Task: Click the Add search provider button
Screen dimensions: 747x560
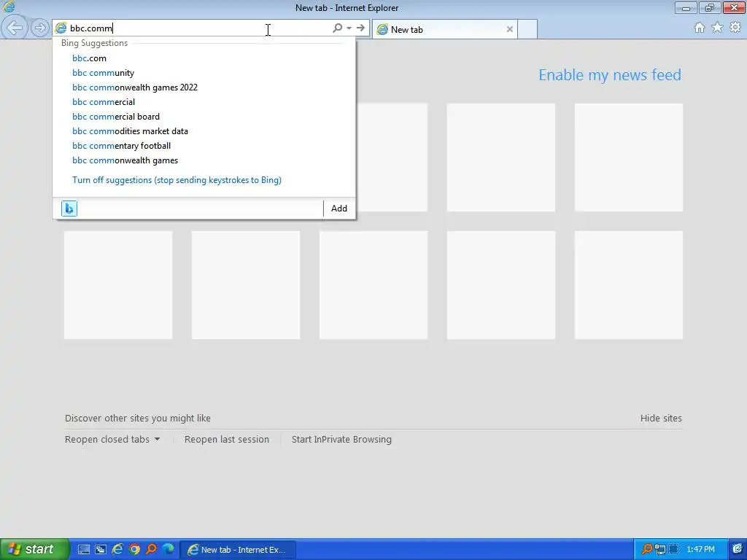Action: coord(339,209)
